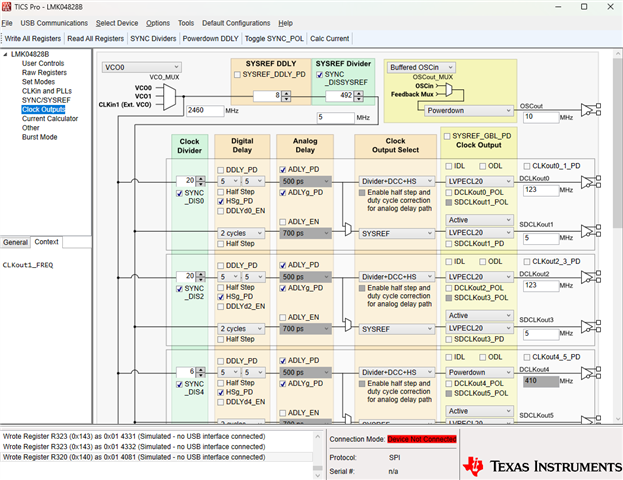Click the OSCout 10 MHz frequency field
Viewport: 623px width, 480px height.
click(x=541, y=117)
